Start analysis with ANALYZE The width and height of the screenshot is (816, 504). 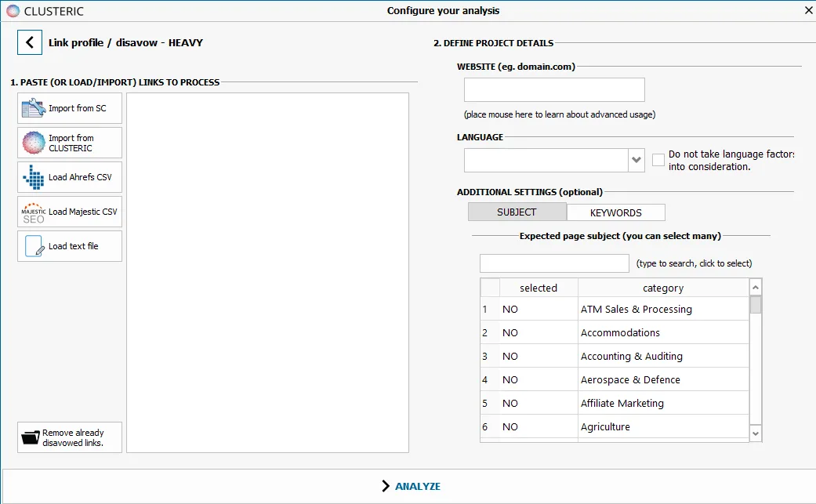[411, 486]
